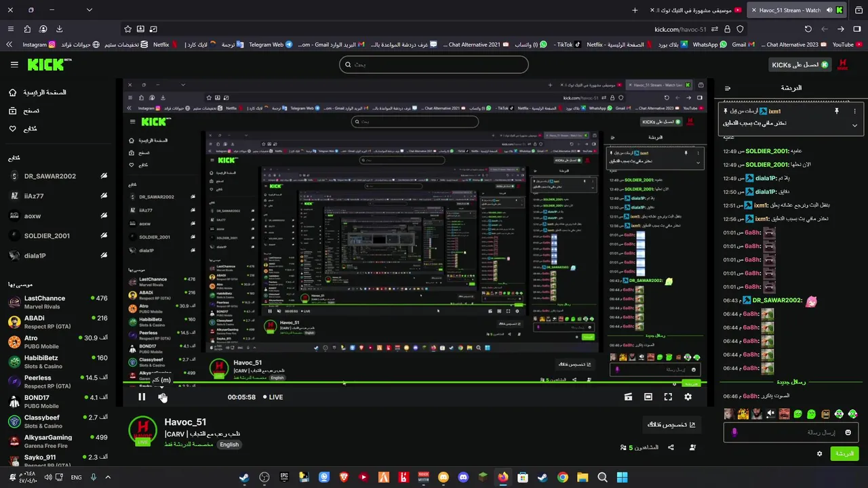The width and height of the screenshot is (868, 488).
Task: Insert the fire emote in chat
Action: (x=743, y=413)
